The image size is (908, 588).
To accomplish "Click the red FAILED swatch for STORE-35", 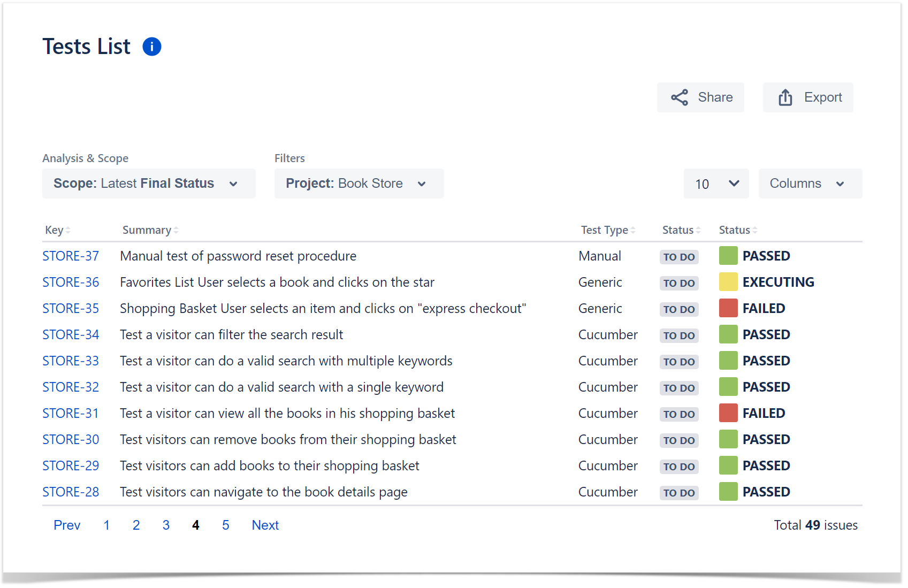I will (728, 308).
